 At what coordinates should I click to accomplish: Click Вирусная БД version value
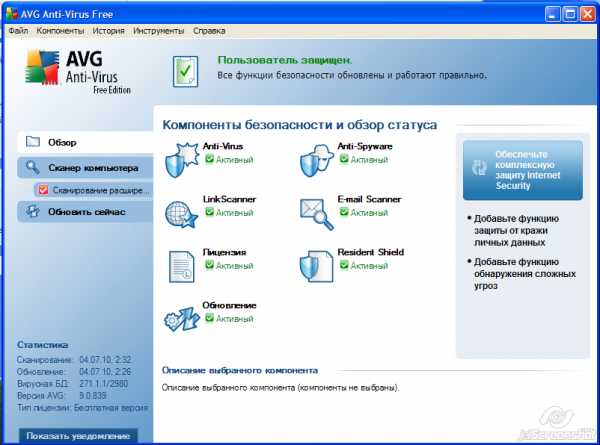[104, 383]
